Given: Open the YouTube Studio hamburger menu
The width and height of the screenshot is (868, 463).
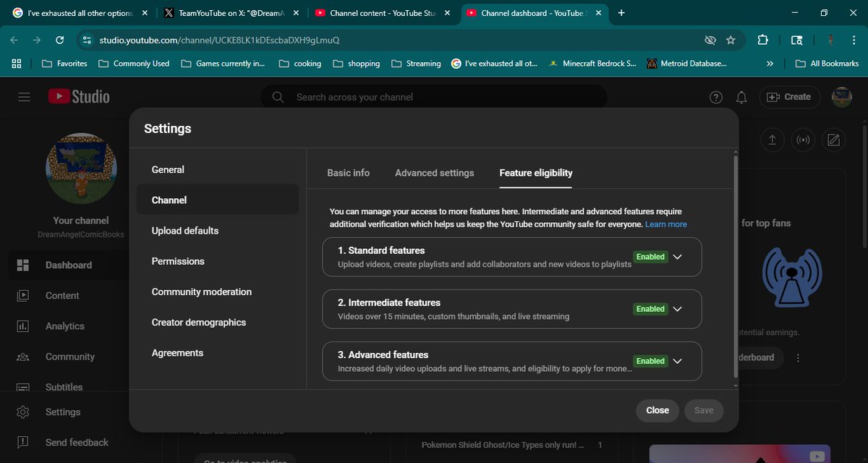Looking at the screenshot, I should click(x=24, y=97).
